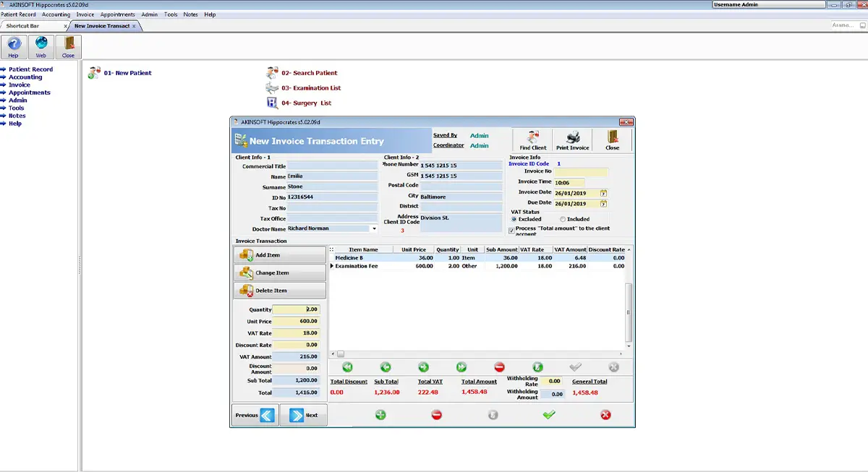Click the main toolbar Close door icon
The width and height of the screenshot is (868, 472).
[x=69, y=47]
